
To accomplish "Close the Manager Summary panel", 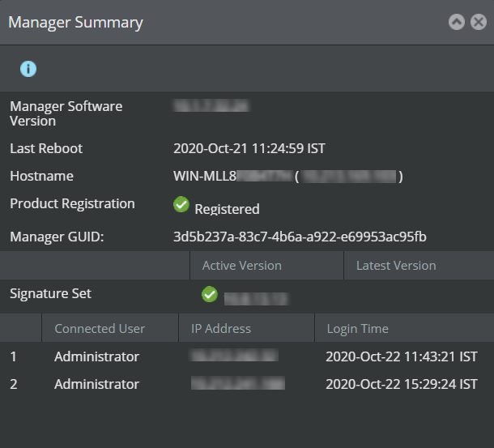I will pos(479,22).
